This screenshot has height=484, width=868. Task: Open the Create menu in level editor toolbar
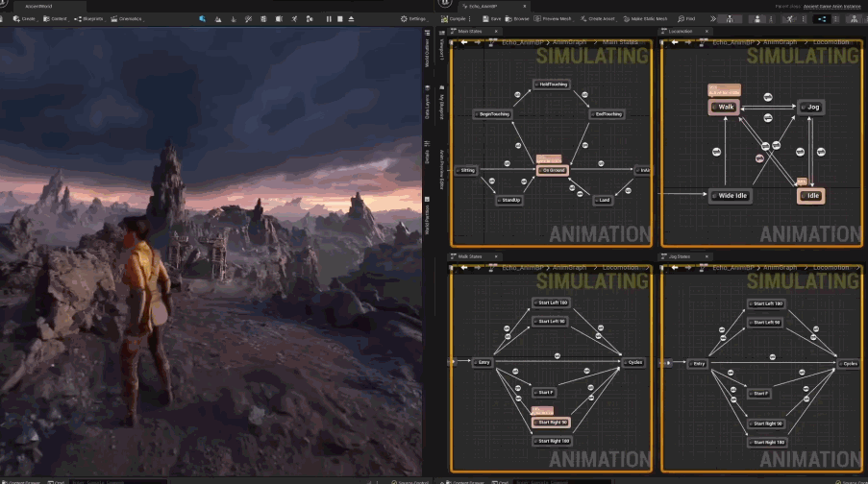point(24,19)
